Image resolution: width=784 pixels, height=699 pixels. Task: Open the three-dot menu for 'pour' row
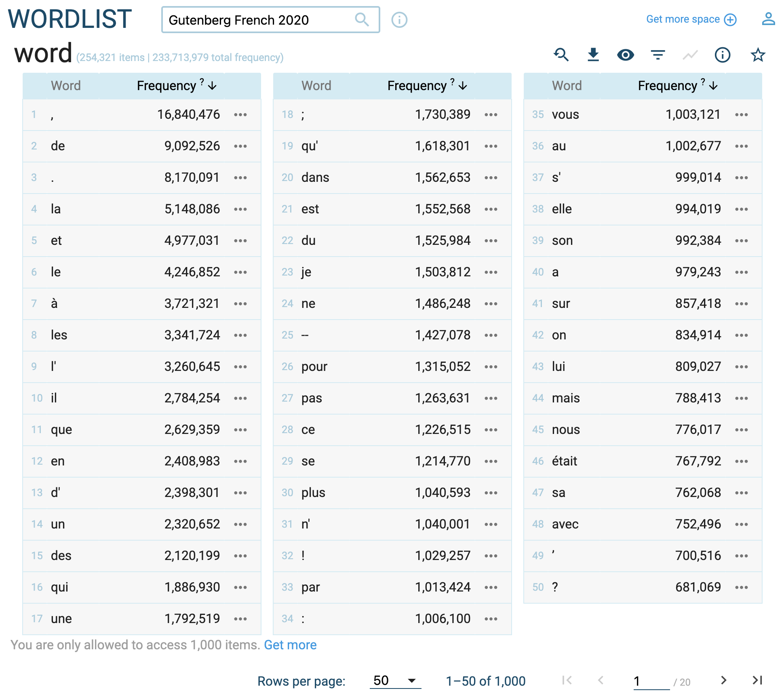click(x=491, y=367)
